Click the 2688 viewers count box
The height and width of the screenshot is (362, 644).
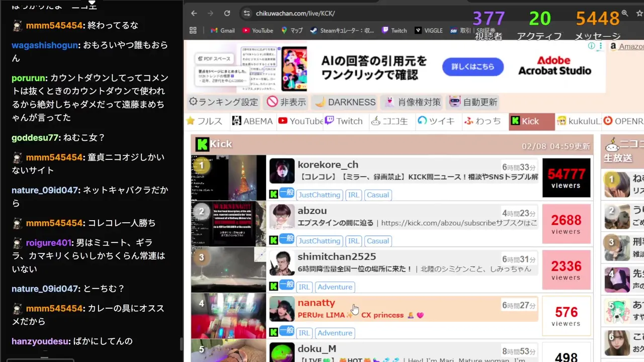(566, 224)
